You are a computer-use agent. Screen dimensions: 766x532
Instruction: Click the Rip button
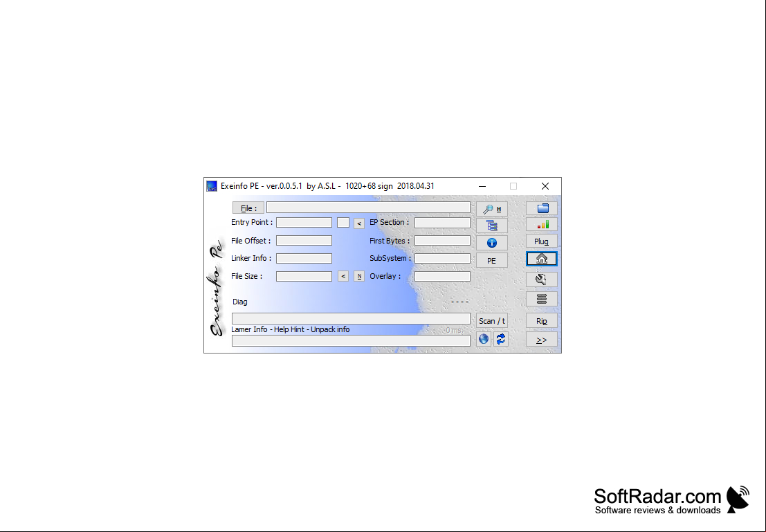point(542,321)
